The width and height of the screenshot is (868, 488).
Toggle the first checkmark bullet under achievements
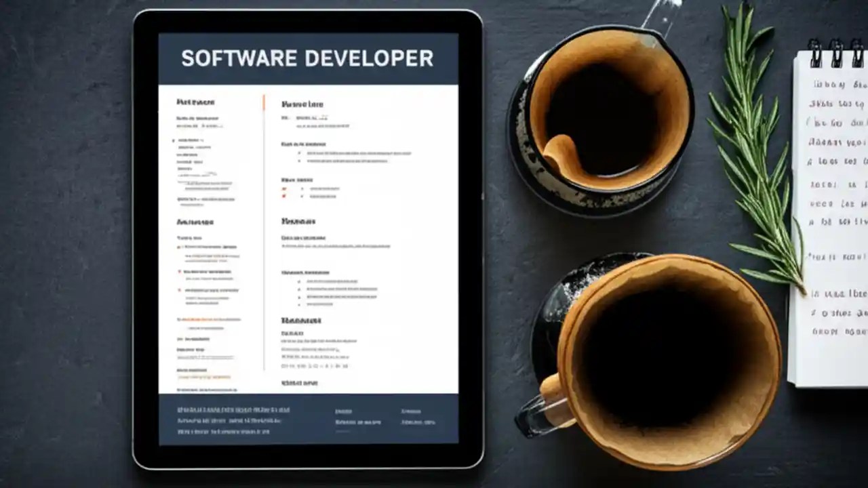[299, 281]
